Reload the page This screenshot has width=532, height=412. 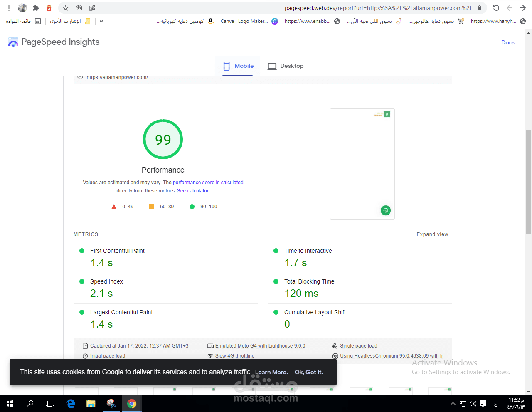click(x=496, y=8)
